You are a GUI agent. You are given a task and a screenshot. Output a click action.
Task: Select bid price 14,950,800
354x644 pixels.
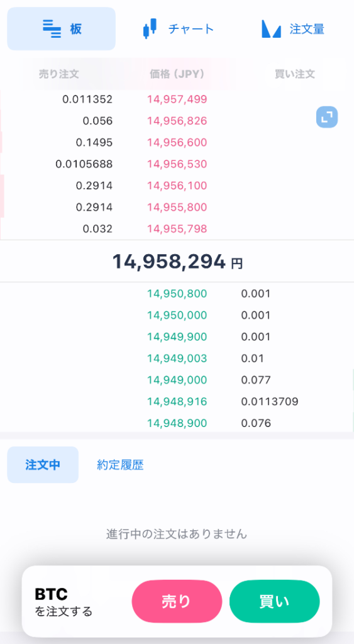pos(177,294)
